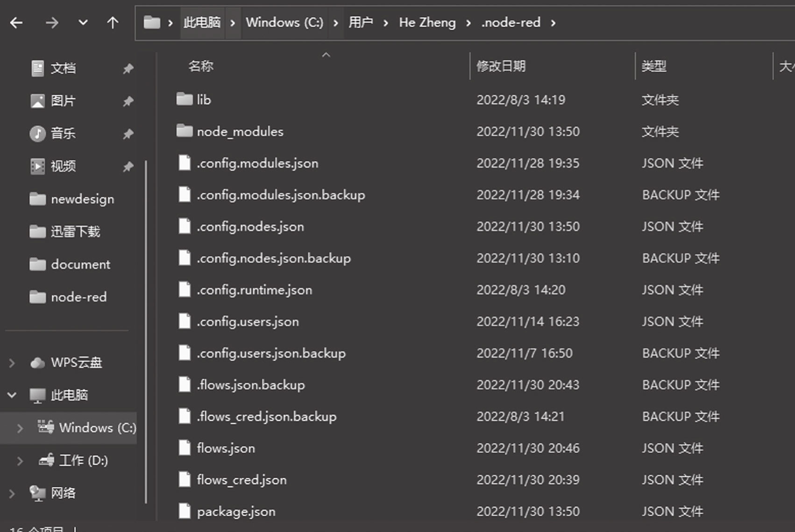The width and height of the screenshot is (795, 532).
Task: Open 文档 in quick access
Action: [63, 68]
